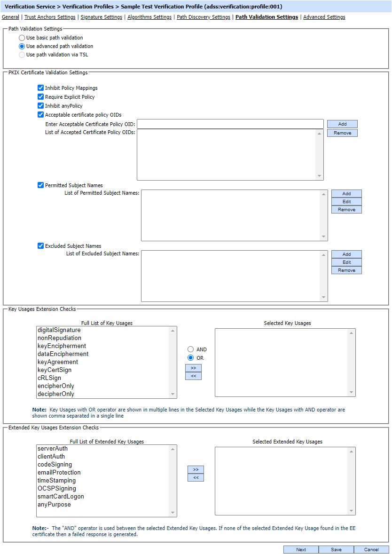
Task: Click the << button for Key Usages
Action: pos(193,376)
